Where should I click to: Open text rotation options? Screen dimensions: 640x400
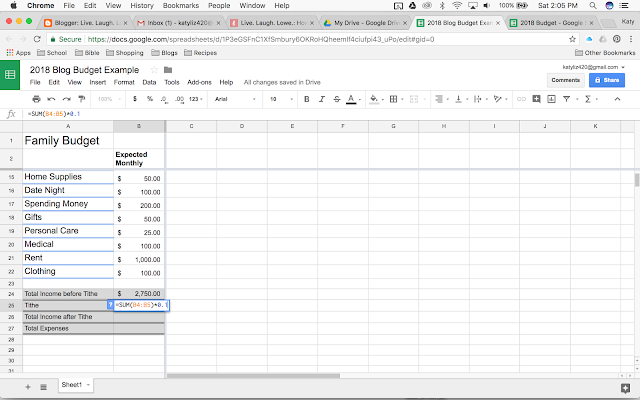(x=497, y=99)
